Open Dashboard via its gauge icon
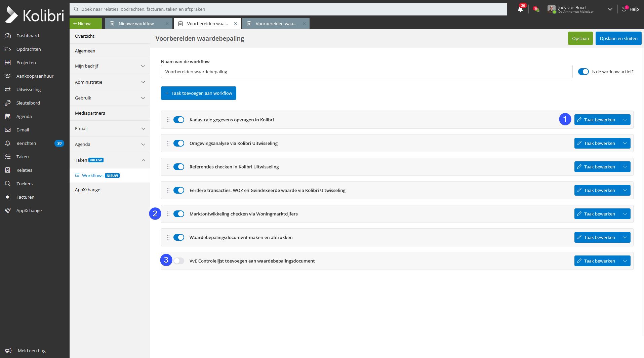 pyautogui.click(x=8, y=36)
